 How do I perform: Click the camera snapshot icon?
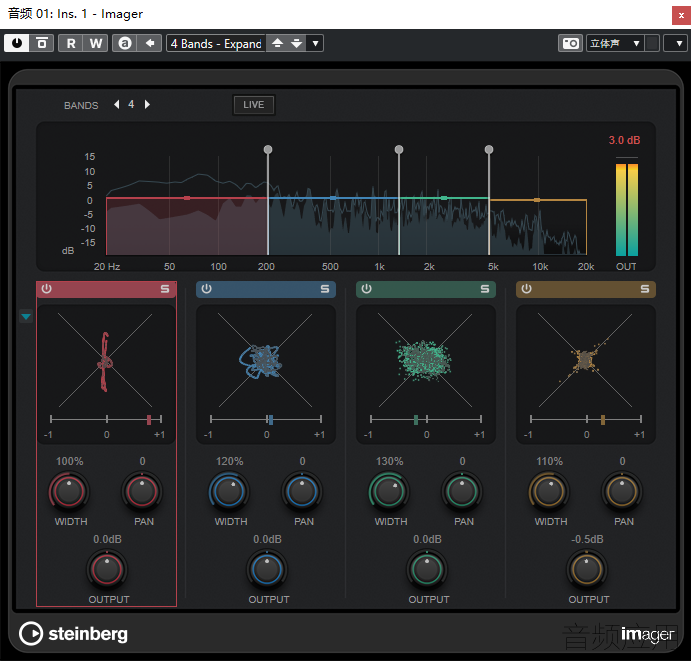pyautogui.click(x=571, y=43)
